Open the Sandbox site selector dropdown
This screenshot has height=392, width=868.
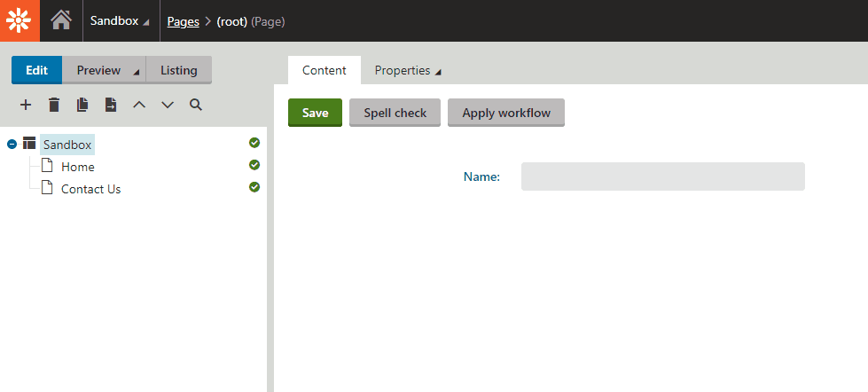click(x=120, y=21)
